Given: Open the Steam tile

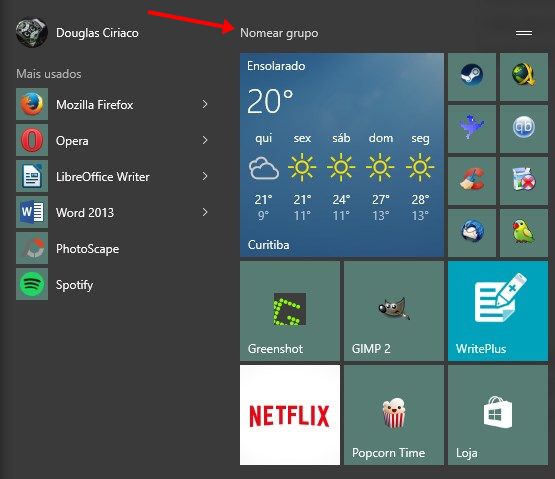Looking at the screenshot, I should [472, 77].
